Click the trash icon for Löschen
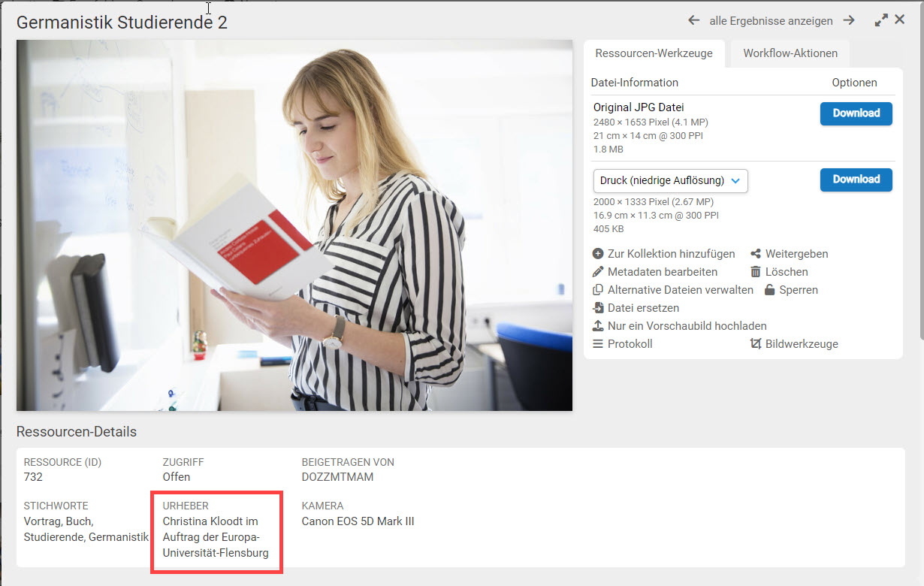Screen dimensions: 924x586 click(756, 272)
